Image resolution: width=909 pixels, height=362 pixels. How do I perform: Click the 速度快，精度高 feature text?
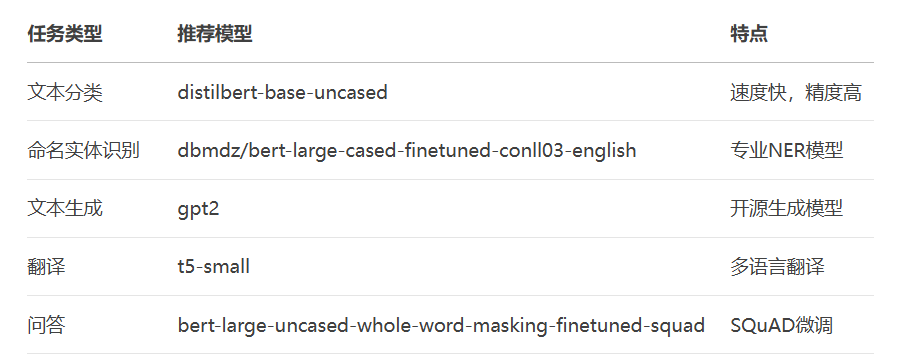(x=796, y=92)
